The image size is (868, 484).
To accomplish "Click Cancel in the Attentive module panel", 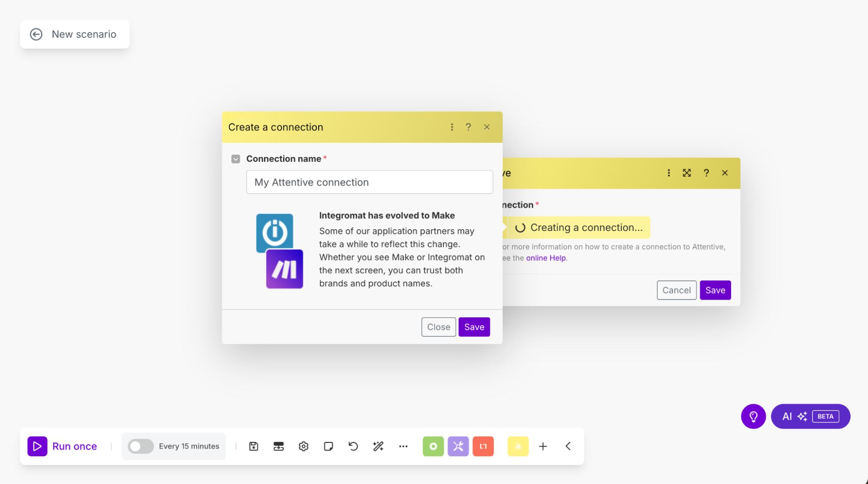I will tap(677, 290).
